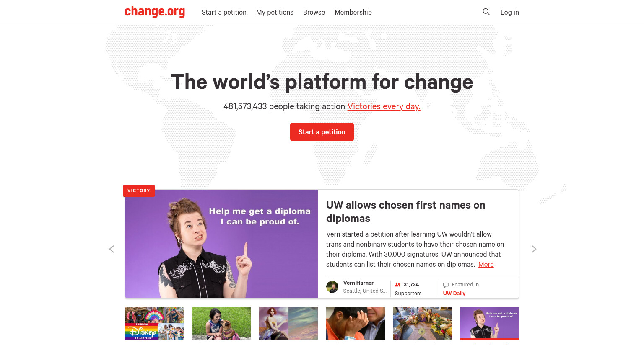
Task: Click the VICTORY badge label
Action: click(139, 191)
